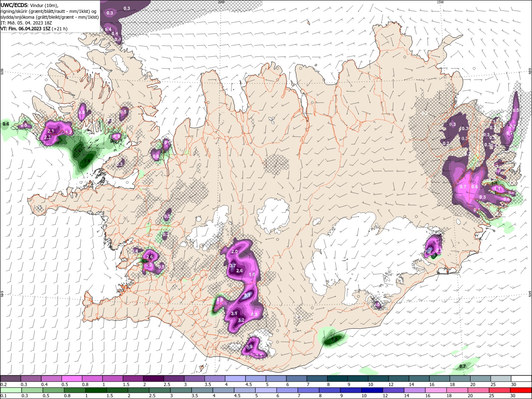Click the bright red swatch after 30
The height and width of the screenshot is (399, 532).
[x=521, y=390]
